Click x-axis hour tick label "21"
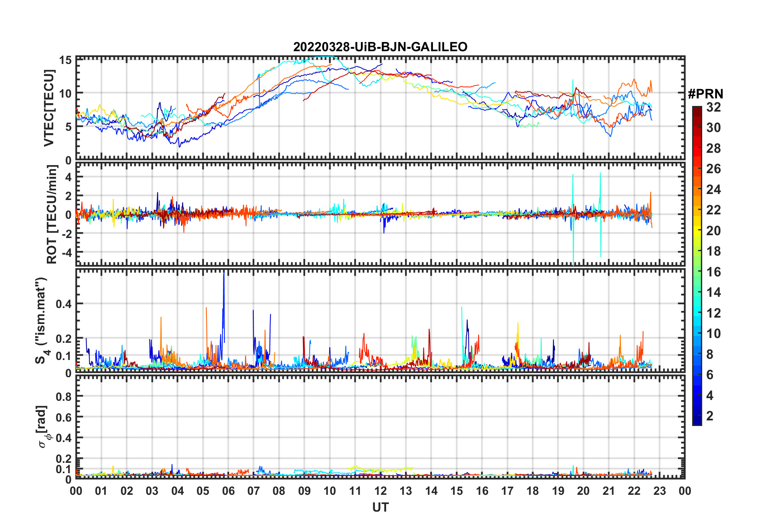This screenshot has height=532, width=761. [609, 491]
